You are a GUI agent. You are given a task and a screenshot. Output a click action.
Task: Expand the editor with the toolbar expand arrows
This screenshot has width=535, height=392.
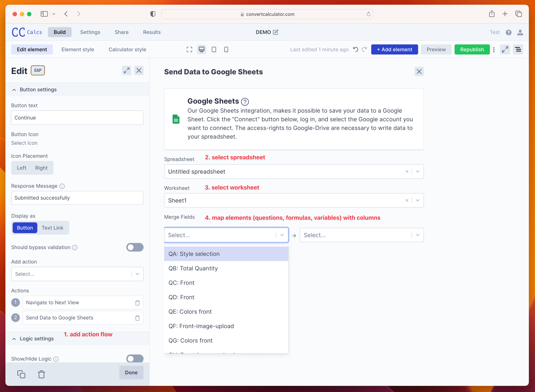point(505,49)
